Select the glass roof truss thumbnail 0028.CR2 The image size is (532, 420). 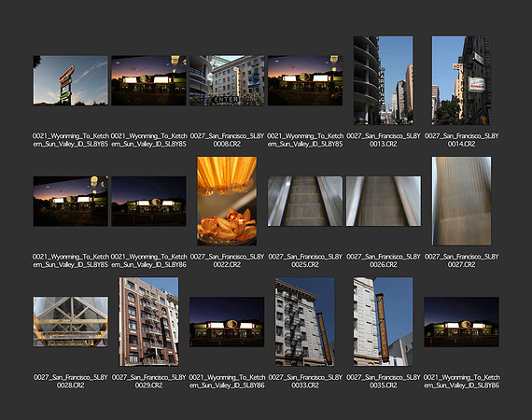point(71,322)
